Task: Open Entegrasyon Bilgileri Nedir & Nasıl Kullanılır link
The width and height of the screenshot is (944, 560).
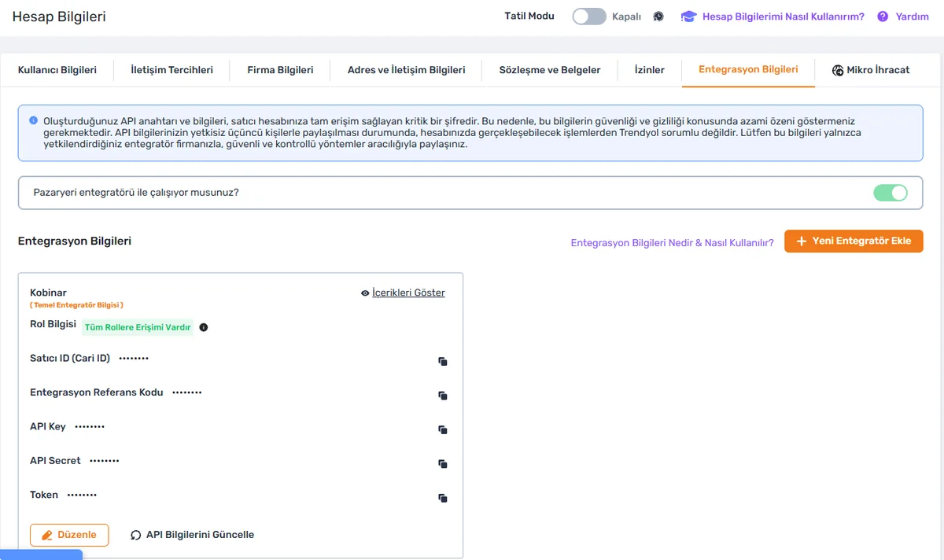Action: coord(673,243)
